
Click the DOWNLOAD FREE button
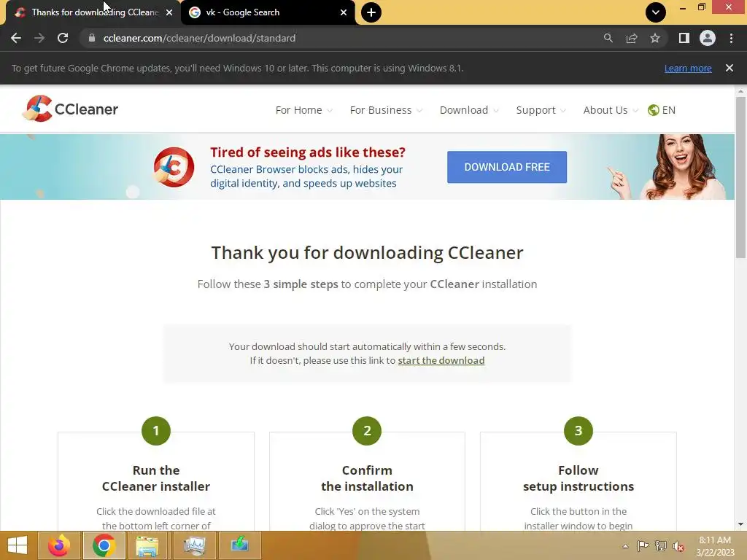[x=507, y=167]
